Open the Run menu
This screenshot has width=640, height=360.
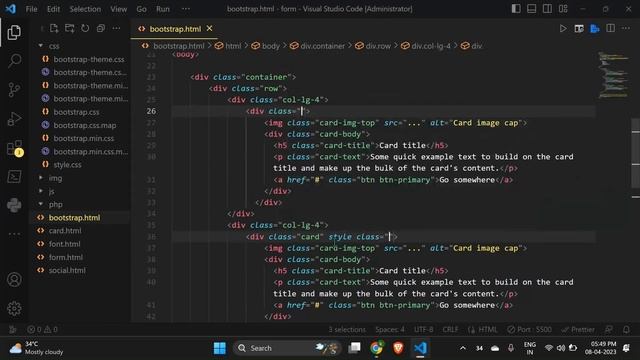coord(162,9)
